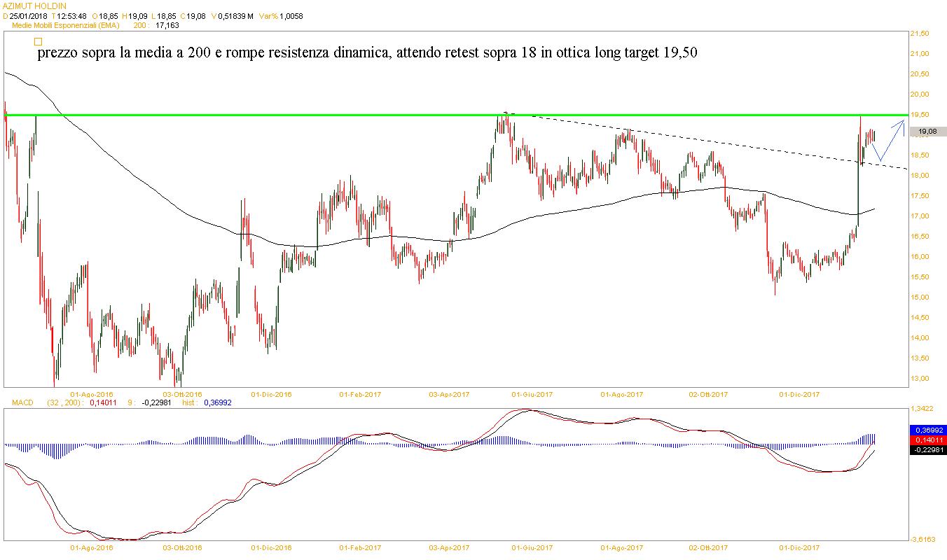Click the EMA 200 value 17,163
947x560 pixels.
tap(167, 25)
